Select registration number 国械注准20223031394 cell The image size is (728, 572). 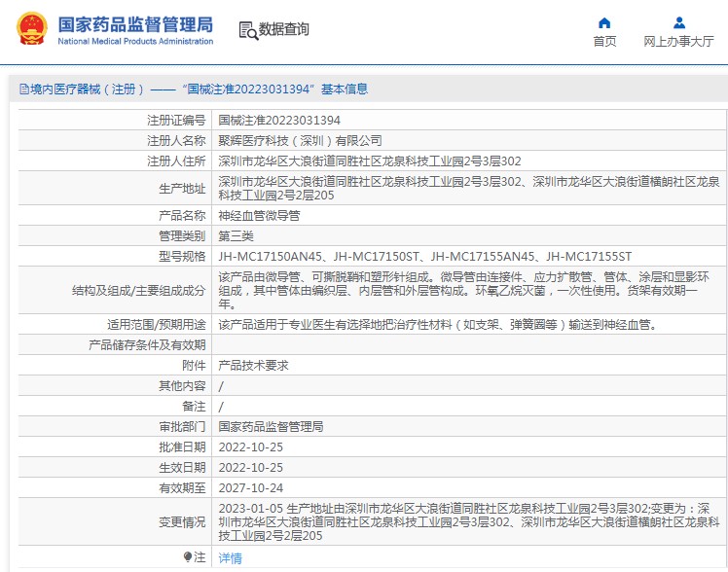coord(279,121)
